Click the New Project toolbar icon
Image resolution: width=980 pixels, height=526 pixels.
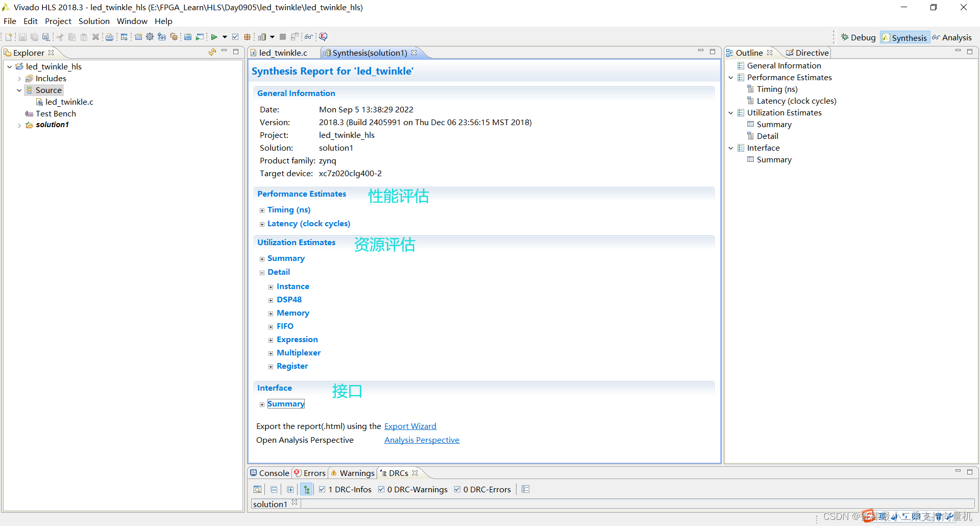click(138, 37)
